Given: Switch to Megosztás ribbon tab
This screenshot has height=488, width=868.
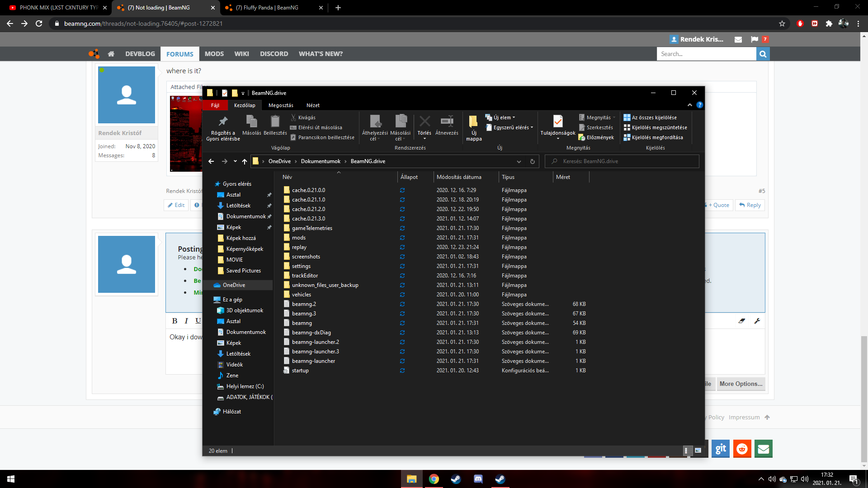Looking at the screenshot, I should coord(281,105).
